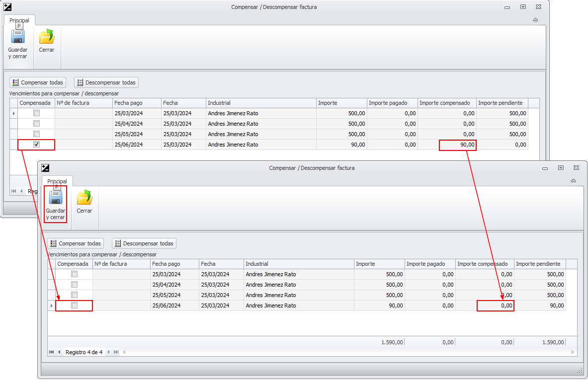Click Descompensar todas in the back window

pos(106,82)
